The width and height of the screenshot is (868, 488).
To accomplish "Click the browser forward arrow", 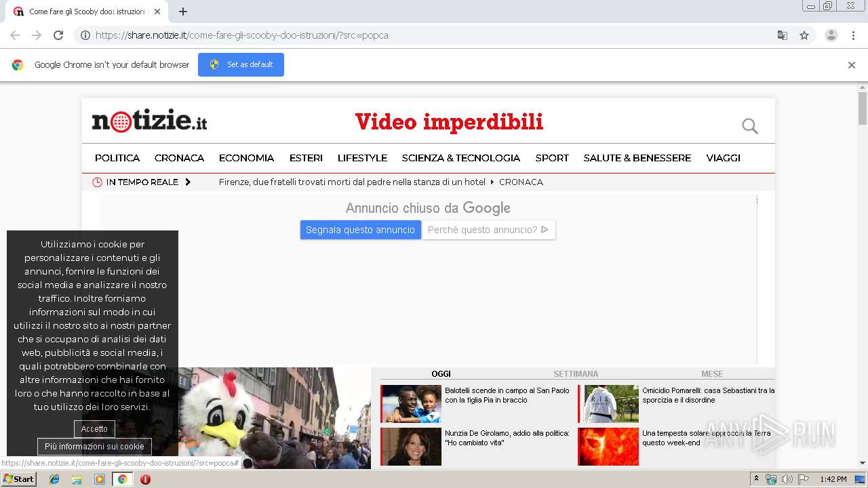I will pyautogui.click(x=37, y=35).
